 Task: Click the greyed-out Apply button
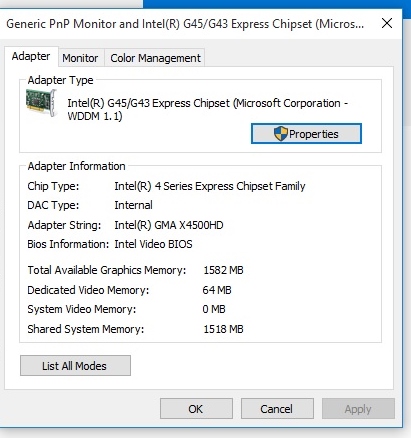(358, 409)
